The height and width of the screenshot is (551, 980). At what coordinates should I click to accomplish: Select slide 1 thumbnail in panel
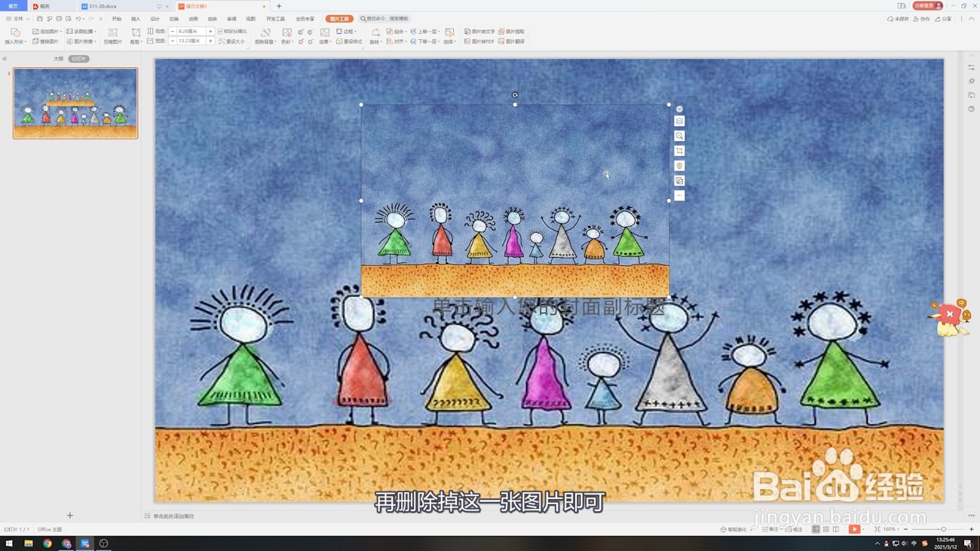[75, 103]
